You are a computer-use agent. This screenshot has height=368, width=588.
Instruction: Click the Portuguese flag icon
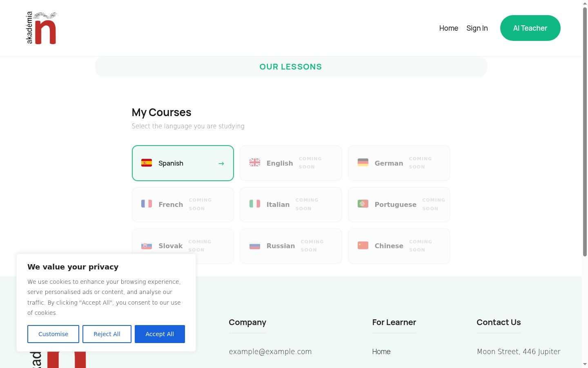click(363, 204)
